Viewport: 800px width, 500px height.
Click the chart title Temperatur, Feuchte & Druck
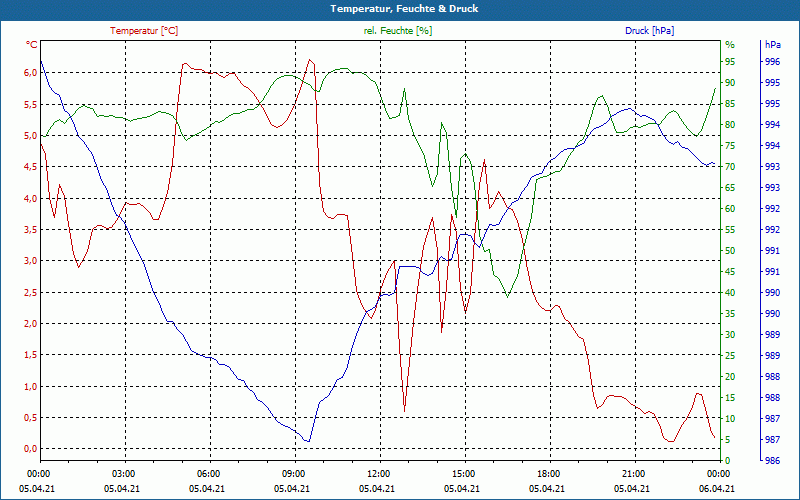tap(404, 9)
